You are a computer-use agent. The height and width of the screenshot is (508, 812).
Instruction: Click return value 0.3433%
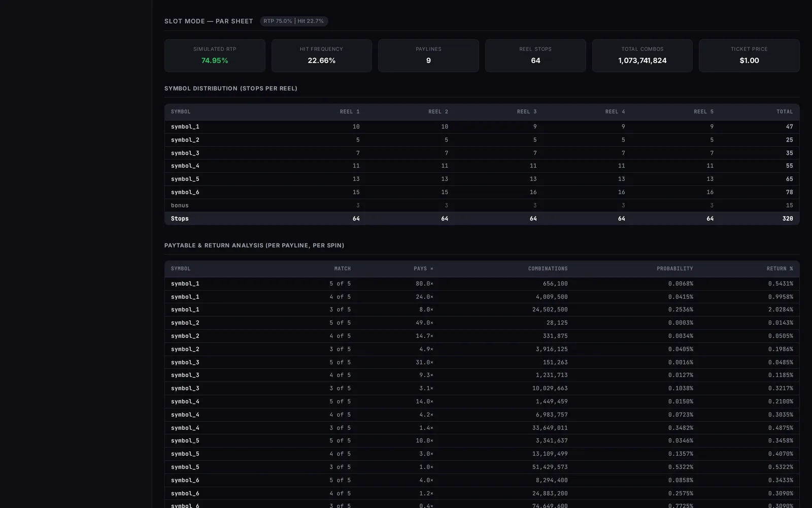click(x=781, y=480)
